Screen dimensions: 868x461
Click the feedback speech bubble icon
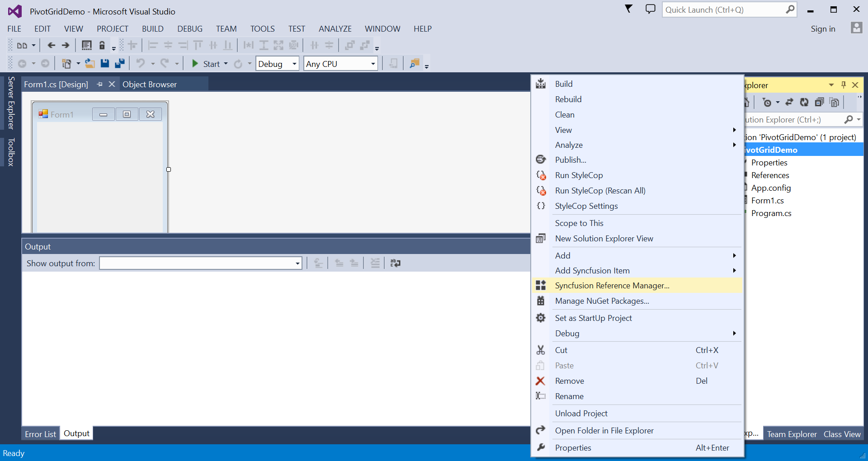[650, 9]
